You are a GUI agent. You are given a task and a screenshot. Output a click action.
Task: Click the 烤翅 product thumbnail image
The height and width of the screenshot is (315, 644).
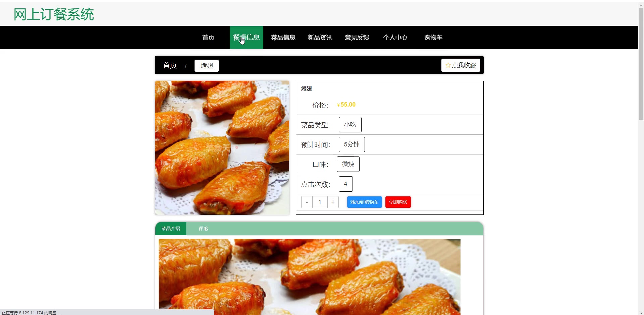click(222, 148)
